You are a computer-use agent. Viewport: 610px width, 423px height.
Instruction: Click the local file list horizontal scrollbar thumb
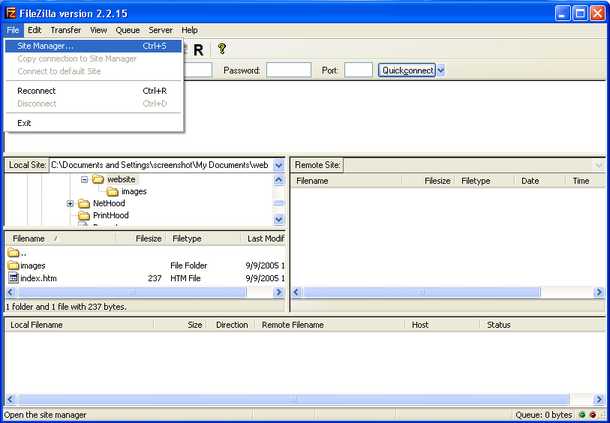tap(132, 292)
